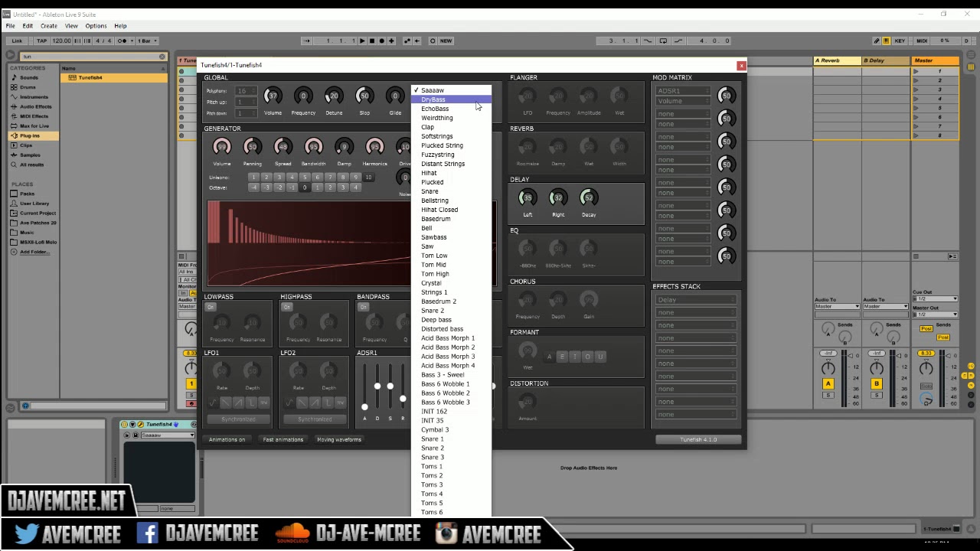Toggle the LOWPASS filter On switch
The height and width of the screenshot is (551, 980).
click(211, 306)
